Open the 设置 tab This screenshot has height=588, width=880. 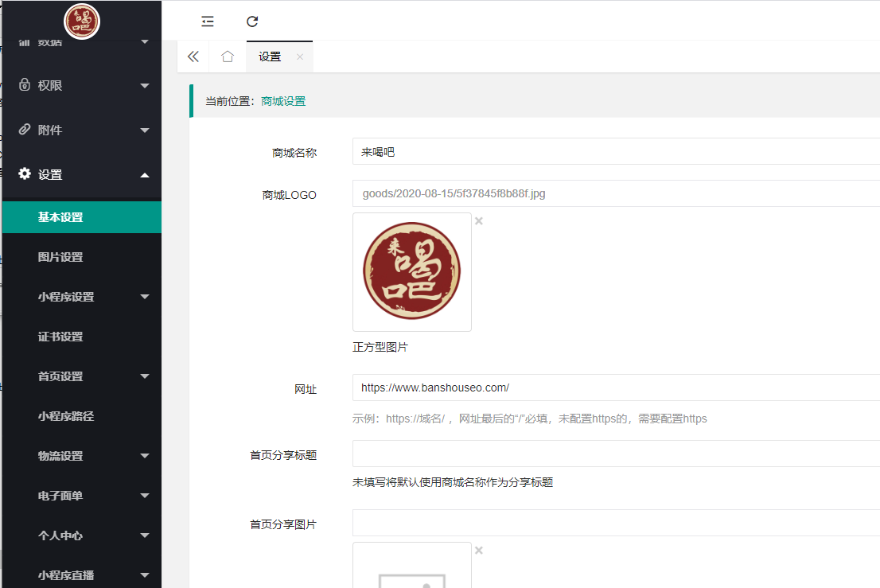(x=270, y=56)
